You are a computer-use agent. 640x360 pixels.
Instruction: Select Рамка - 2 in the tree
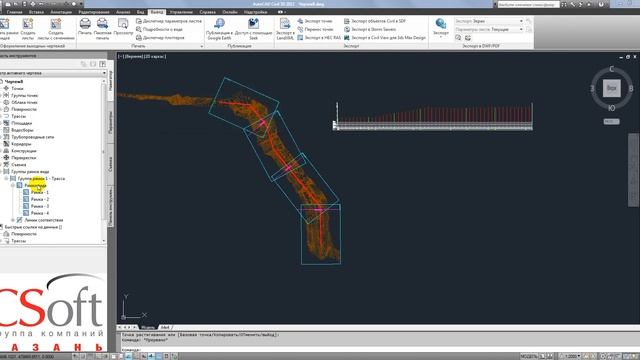point(40,199)
